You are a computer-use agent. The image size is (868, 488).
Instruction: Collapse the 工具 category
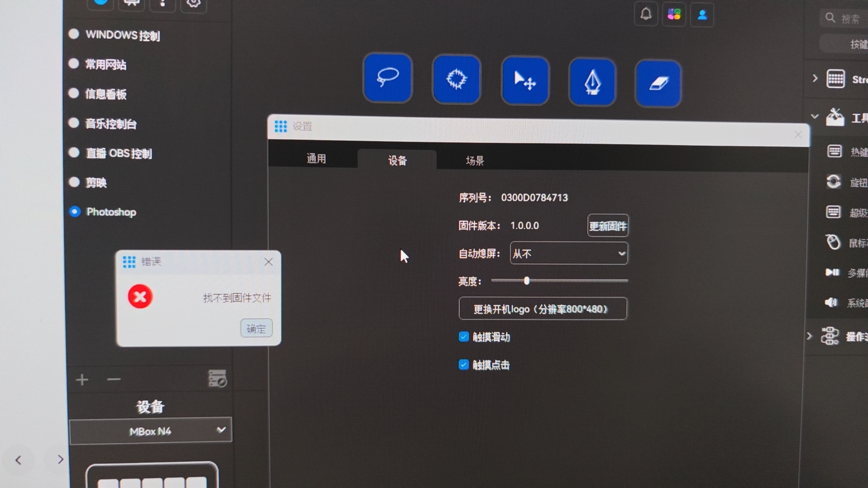click(x=815, y=117)
